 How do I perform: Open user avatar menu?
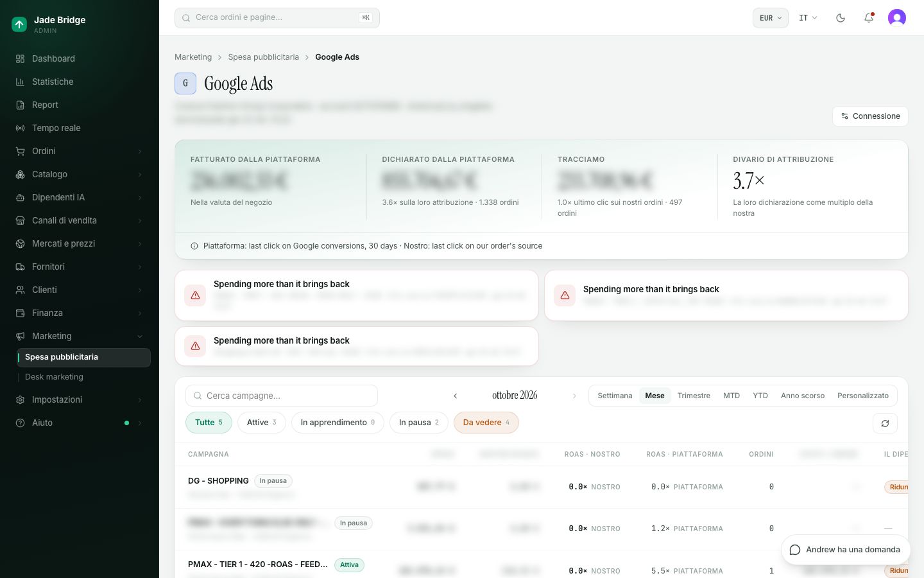(x=897, y=18)
